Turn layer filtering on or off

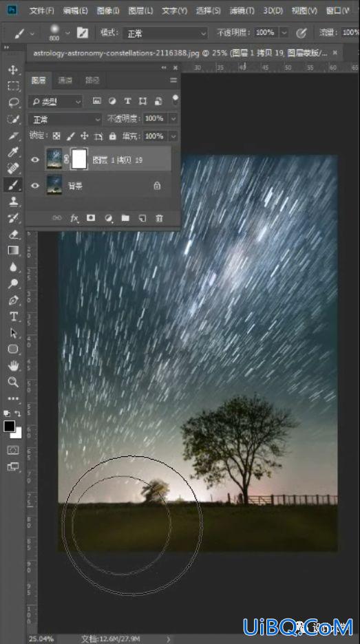(176, 100)
